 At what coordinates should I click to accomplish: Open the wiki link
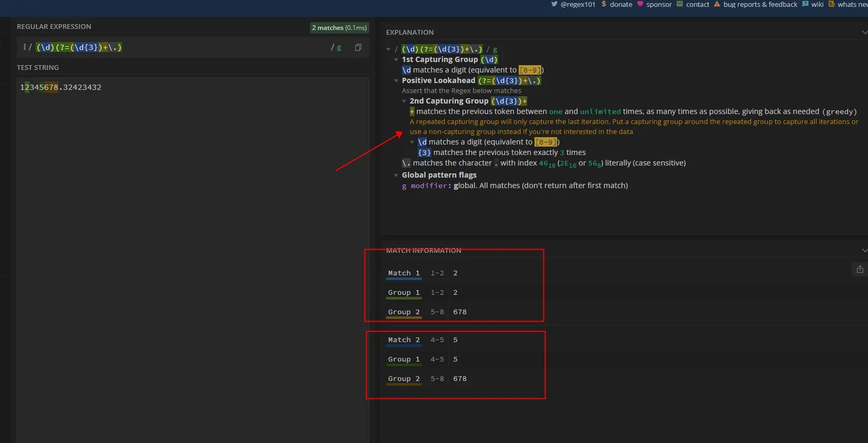point(817,4)
